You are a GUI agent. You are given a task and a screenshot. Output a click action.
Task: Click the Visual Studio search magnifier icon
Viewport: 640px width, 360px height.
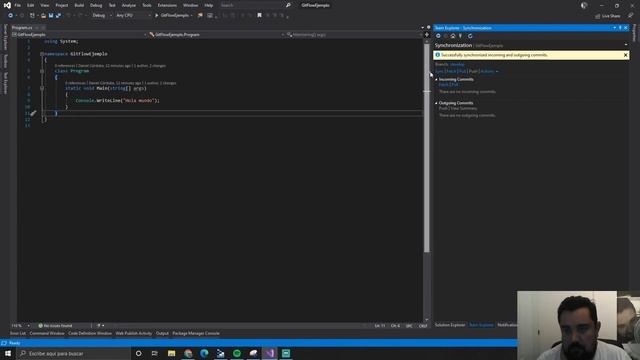point(288,5)
